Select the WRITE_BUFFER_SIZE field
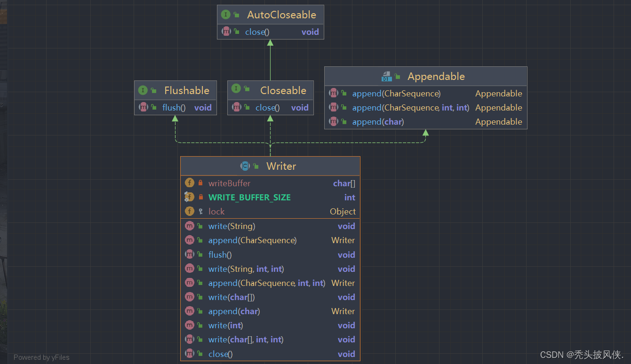 (x=270, y=198)
